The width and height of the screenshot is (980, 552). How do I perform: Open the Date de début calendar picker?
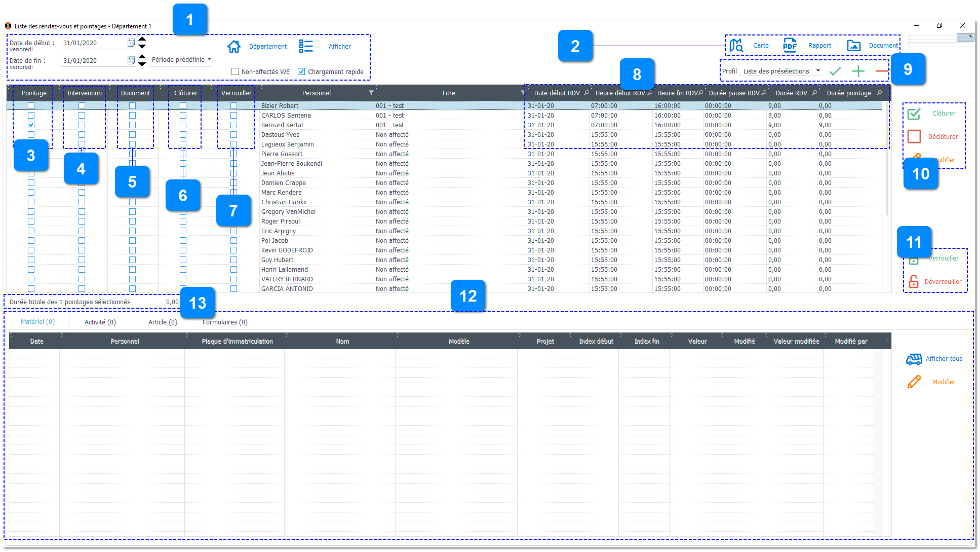[131, 43]
